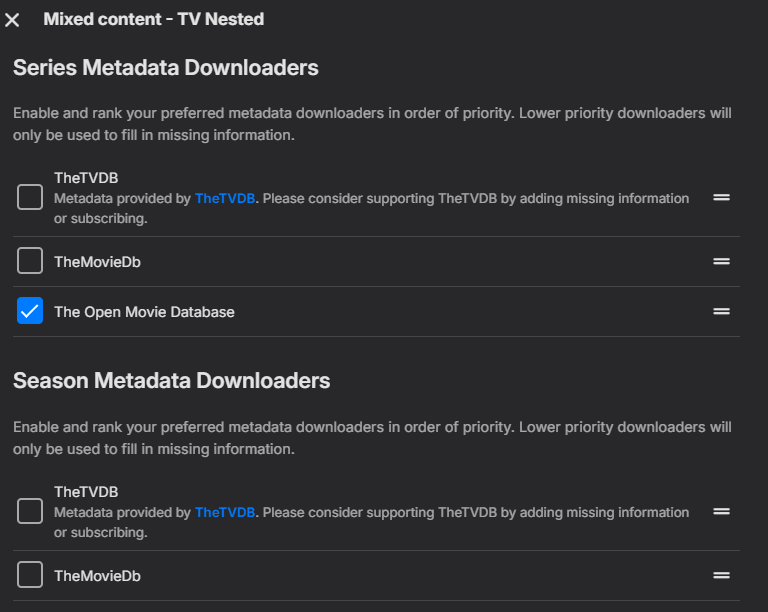Click the Series Metadata Downloaders heading
The width and height of the screenshot is (768, 612).
tap(166, 68)
